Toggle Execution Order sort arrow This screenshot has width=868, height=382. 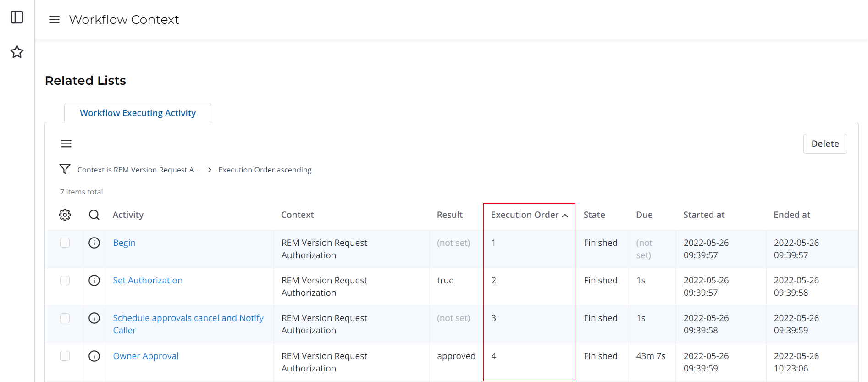pyautogui.click(x=565, y=216)
